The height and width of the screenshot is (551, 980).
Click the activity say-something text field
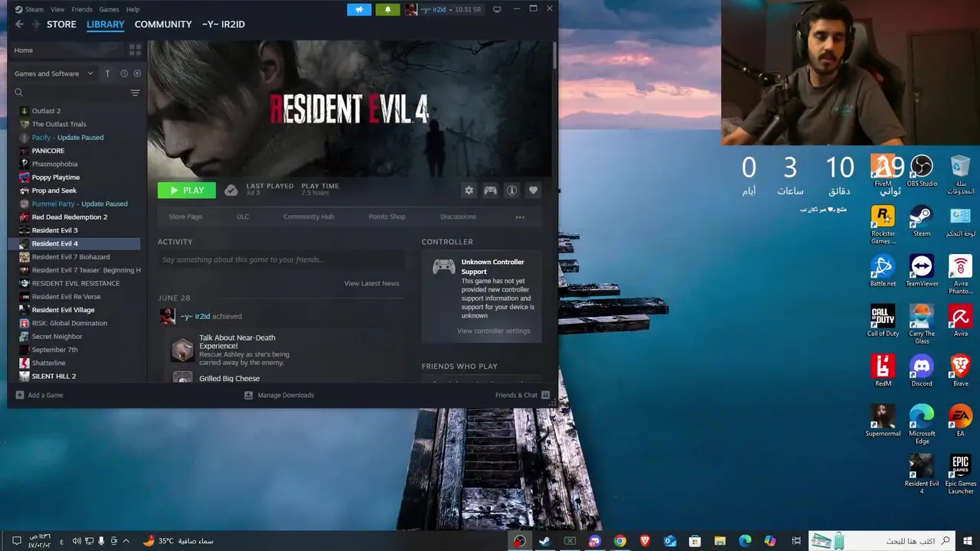(280, 260)
